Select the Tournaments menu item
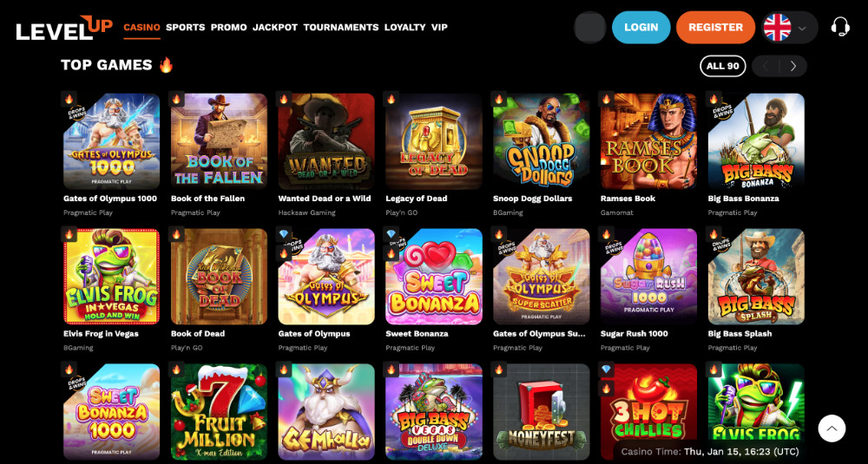This screenshot has height=464, width=868. pyautogui.click(x=341, y=27)
